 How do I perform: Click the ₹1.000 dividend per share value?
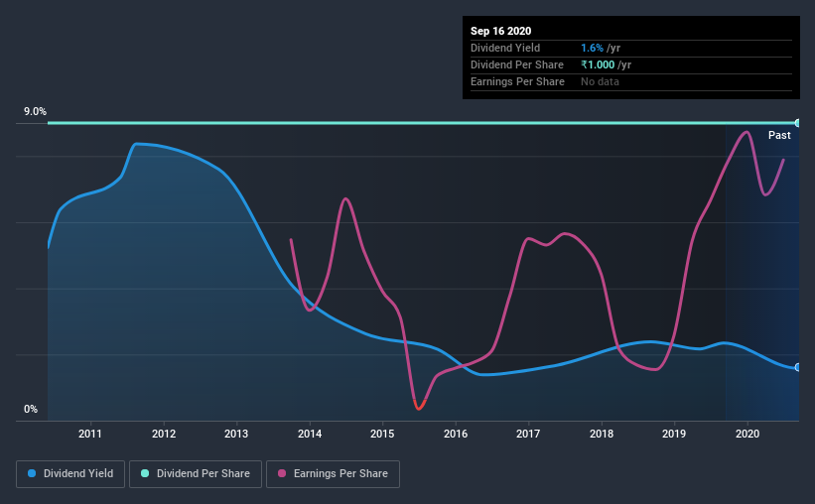598,64
